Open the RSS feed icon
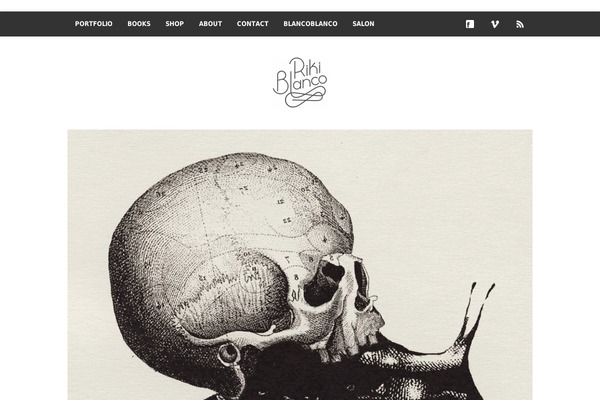This screenshot has width=600, height=400. pyautogui.click(x=520, y=24)
